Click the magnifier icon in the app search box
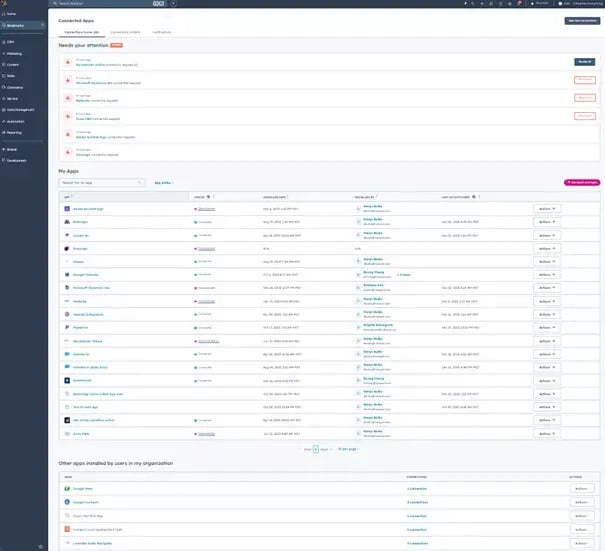Viewport: 605px width, 551px height. coord(140,183)
